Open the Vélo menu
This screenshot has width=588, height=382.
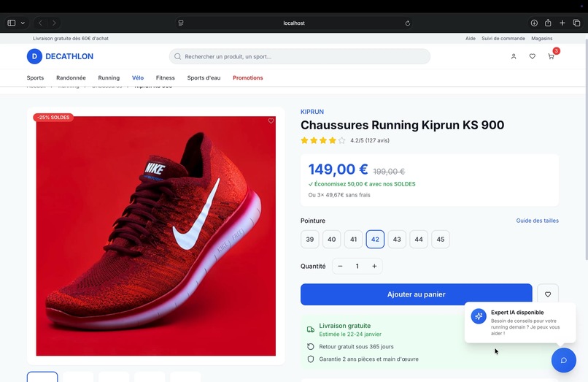(x=138, y=77)
